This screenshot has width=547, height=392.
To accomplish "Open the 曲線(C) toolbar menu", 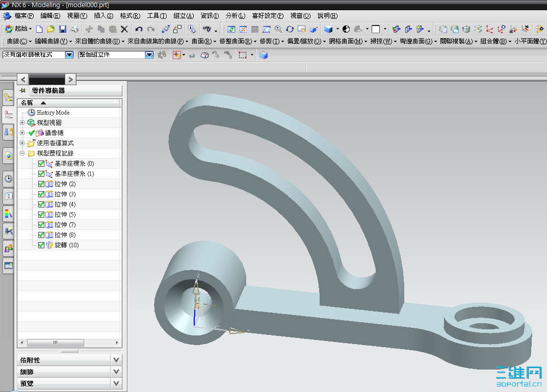I will (19, 41).
